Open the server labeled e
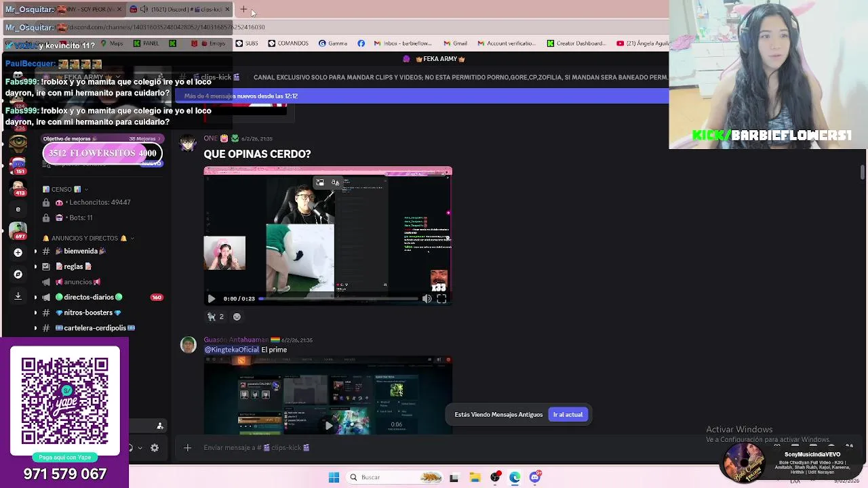The width and height of the screenshot is (868, 488). point(18,209)
